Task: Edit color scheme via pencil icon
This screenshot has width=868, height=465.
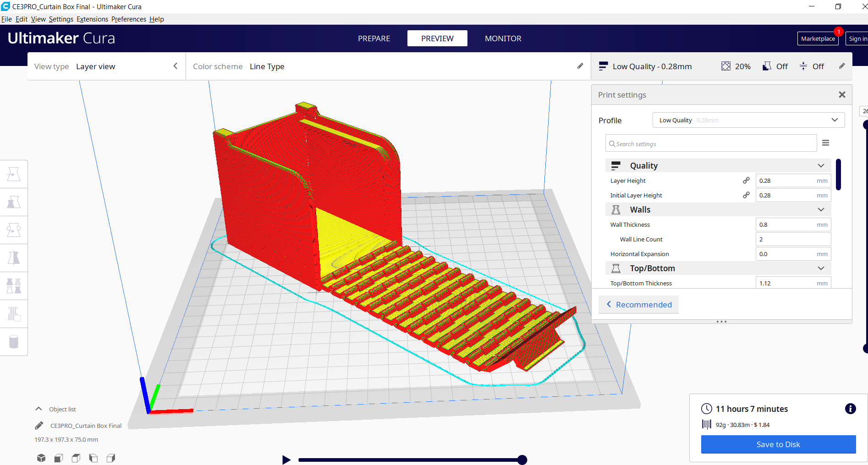Action: (580, 66)
